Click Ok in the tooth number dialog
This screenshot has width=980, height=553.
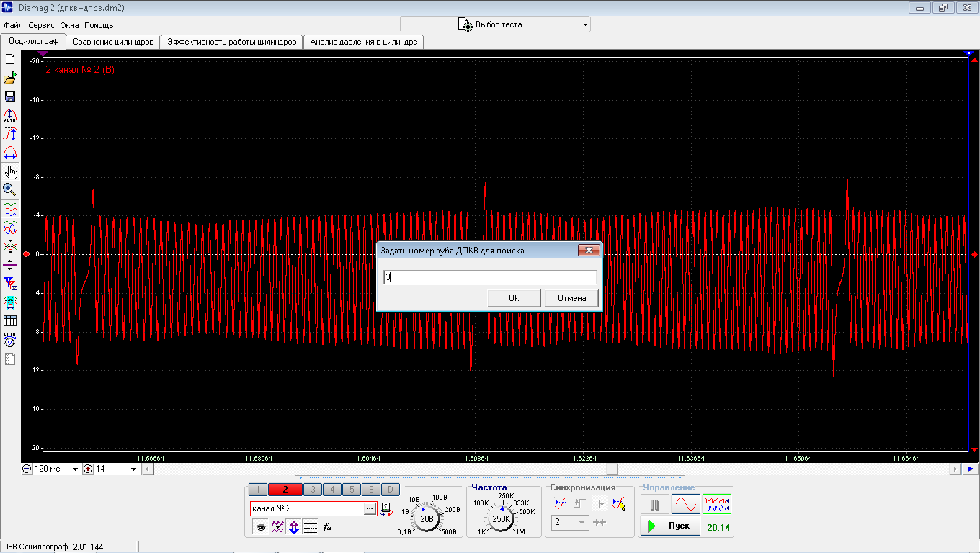(514, 298)
